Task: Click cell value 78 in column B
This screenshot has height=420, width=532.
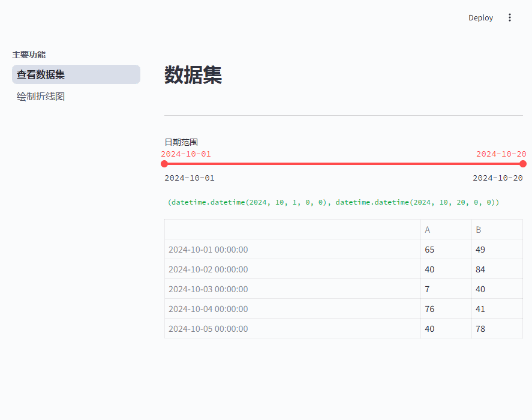Action: (x=497, y=329)
